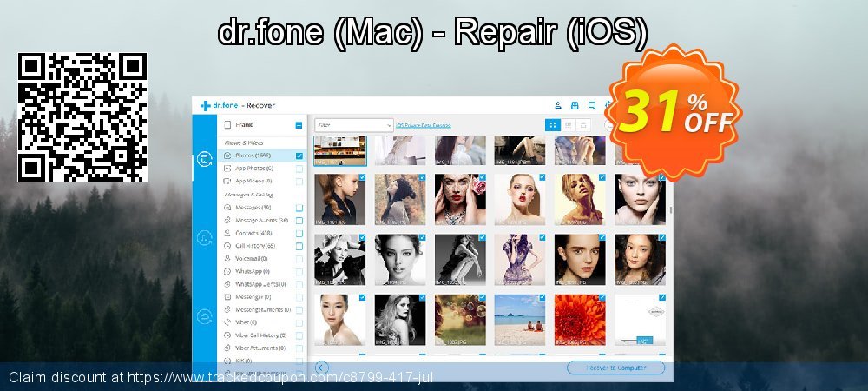
Task: Check the App Videos checkbox
Action: 299,181
